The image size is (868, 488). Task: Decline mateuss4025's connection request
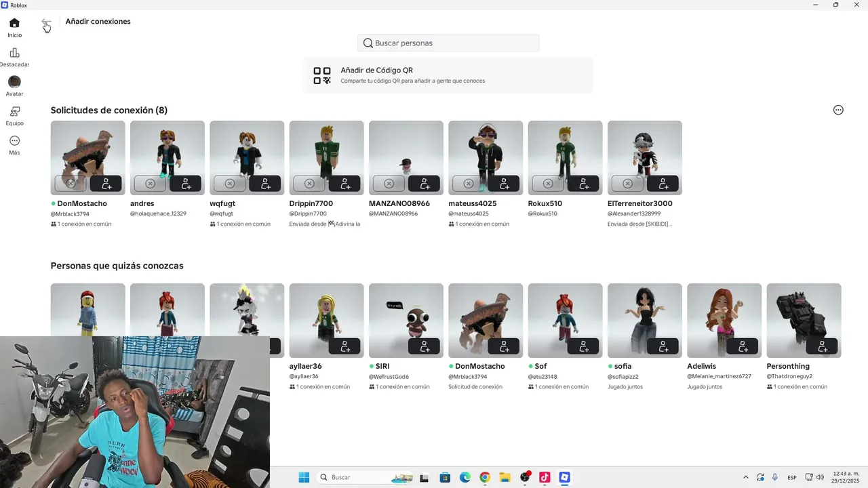[468, 184]
